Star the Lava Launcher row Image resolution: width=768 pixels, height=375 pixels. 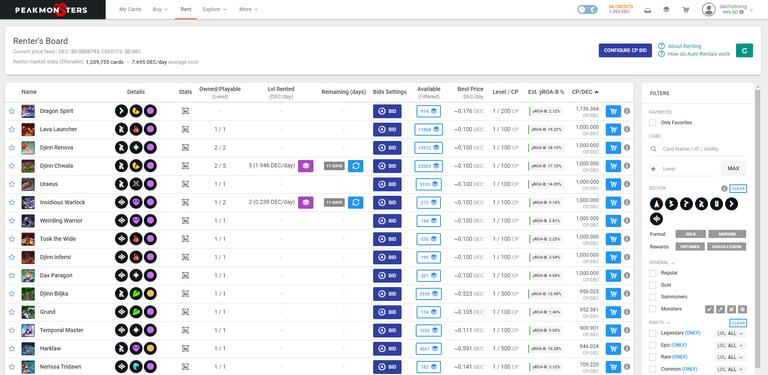click(12, 129)
